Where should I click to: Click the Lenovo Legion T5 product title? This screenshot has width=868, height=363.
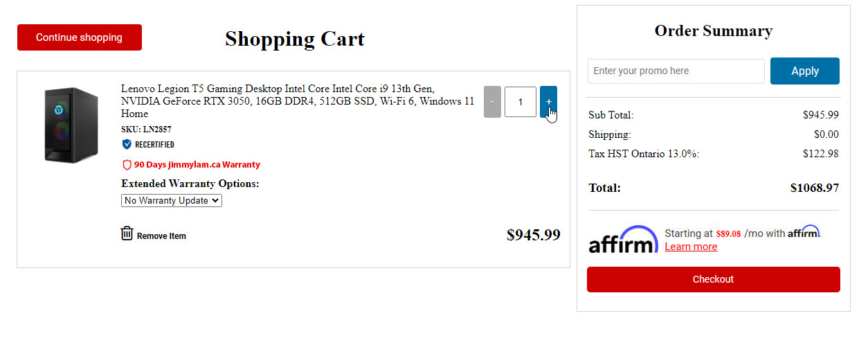(298, 101)
